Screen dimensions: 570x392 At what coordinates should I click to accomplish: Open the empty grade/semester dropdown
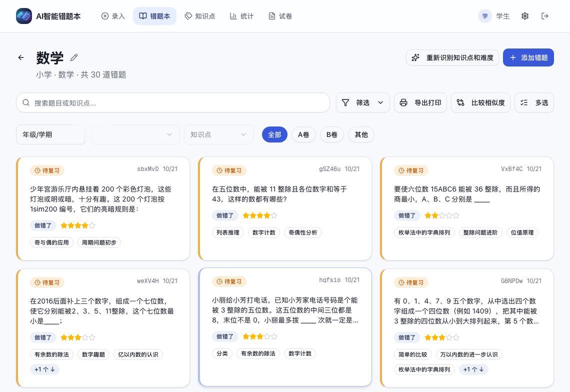[x=135, y=134]
